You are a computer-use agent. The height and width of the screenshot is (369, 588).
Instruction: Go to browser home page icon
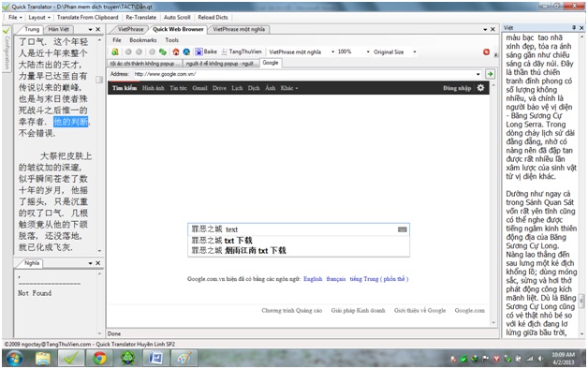176,52
